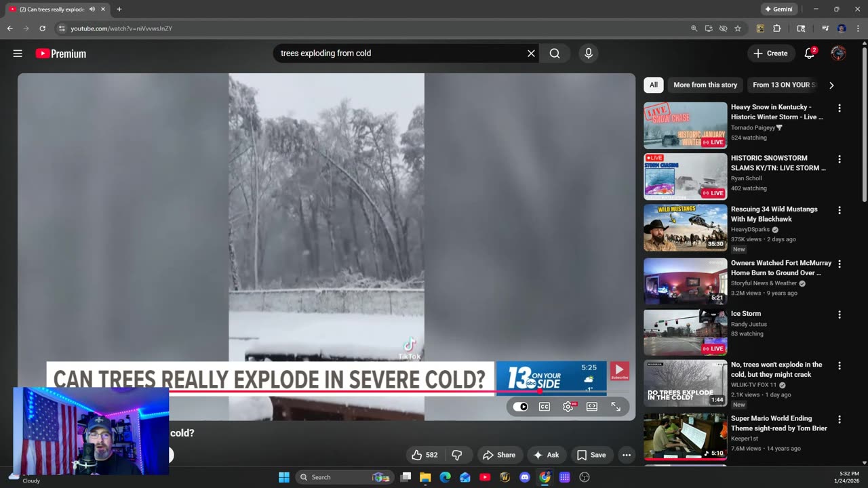The height and width of the screenshot is (488, 868).
Task: Click Subscribe watermark on video
Action: 620,371
